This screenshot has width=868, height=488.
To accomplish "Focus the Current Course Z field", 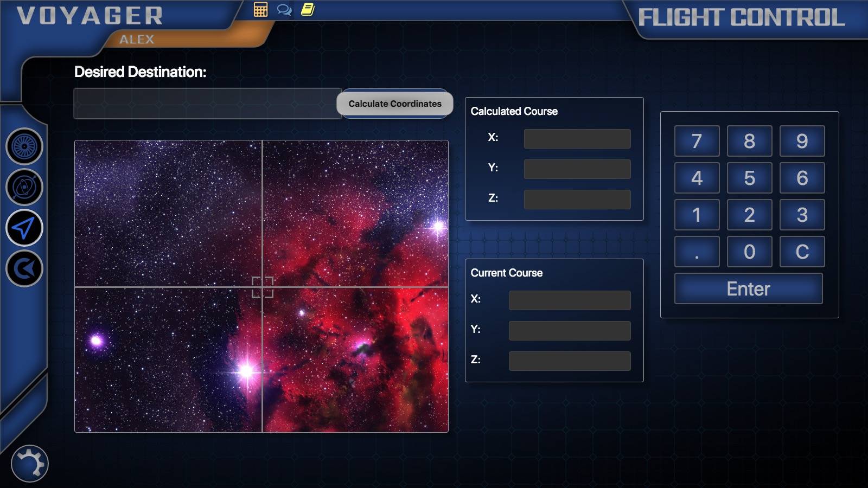I will [569, 361].
